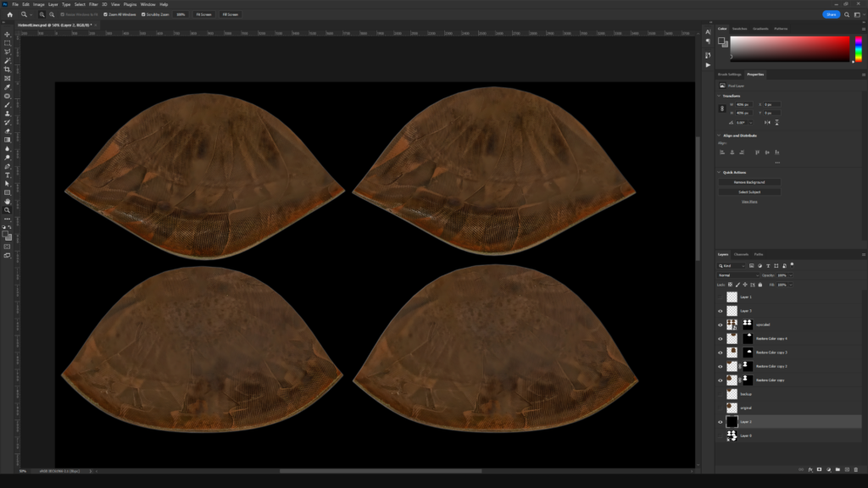Click the transform width input field

click(743, 104)
